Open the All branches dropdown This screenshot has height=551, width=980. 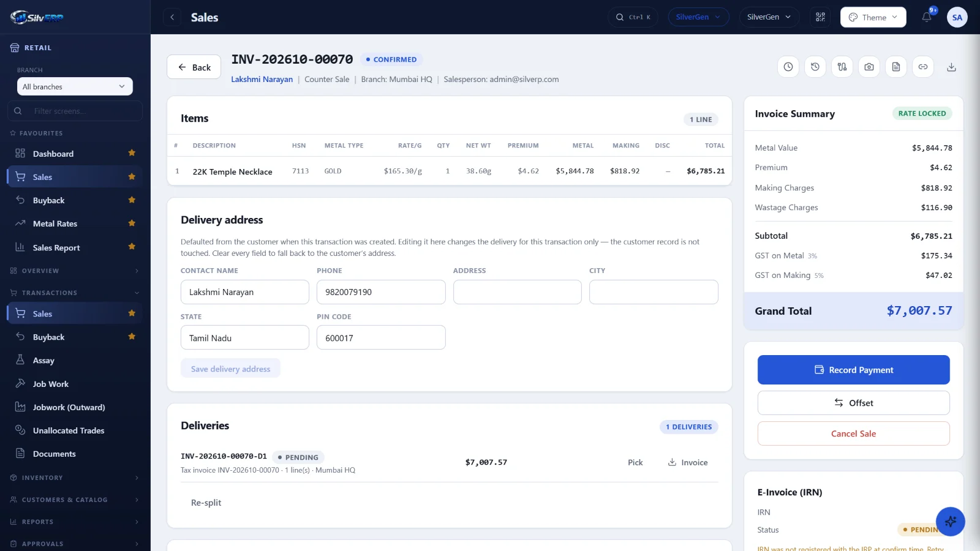click(x=75, y=86)
